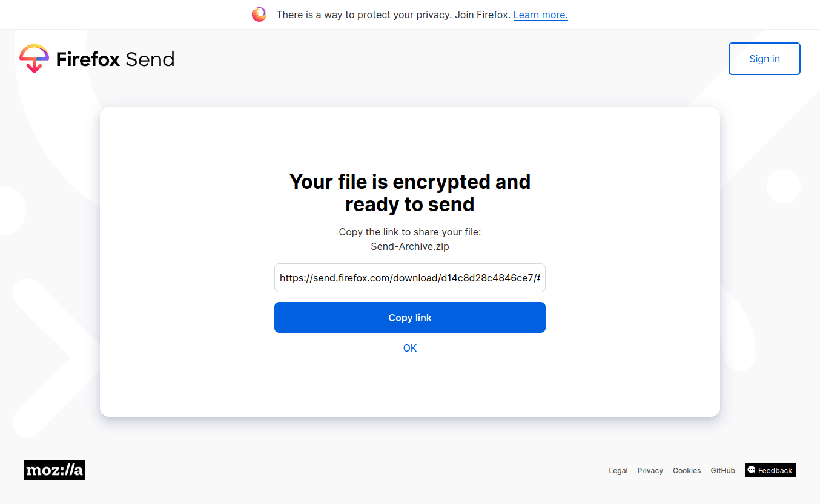The width and height of the screenshot is (820, 504).
Task: Dismiss the dialog with OK
Action: [410, 348]
